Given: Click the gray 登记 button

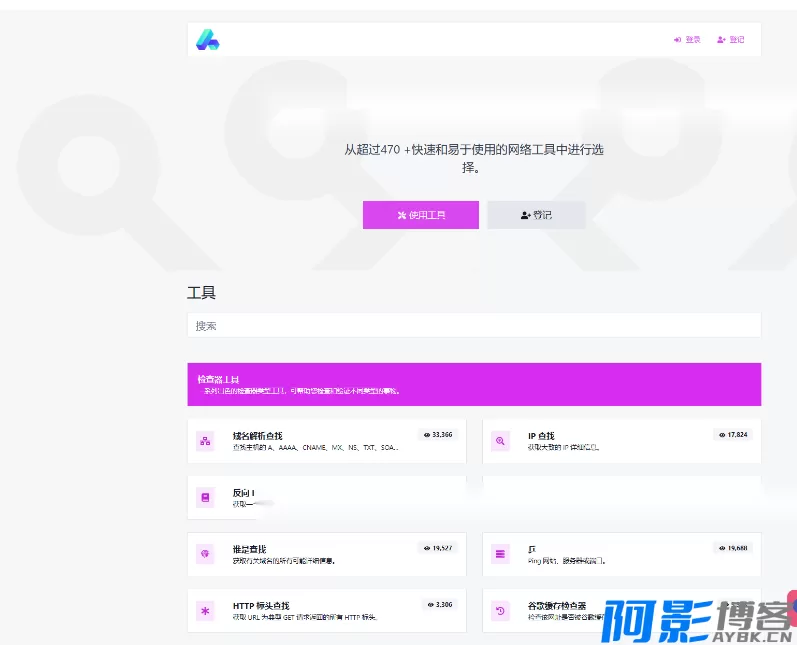Looking at the screenshot, I should click(536, 215).
